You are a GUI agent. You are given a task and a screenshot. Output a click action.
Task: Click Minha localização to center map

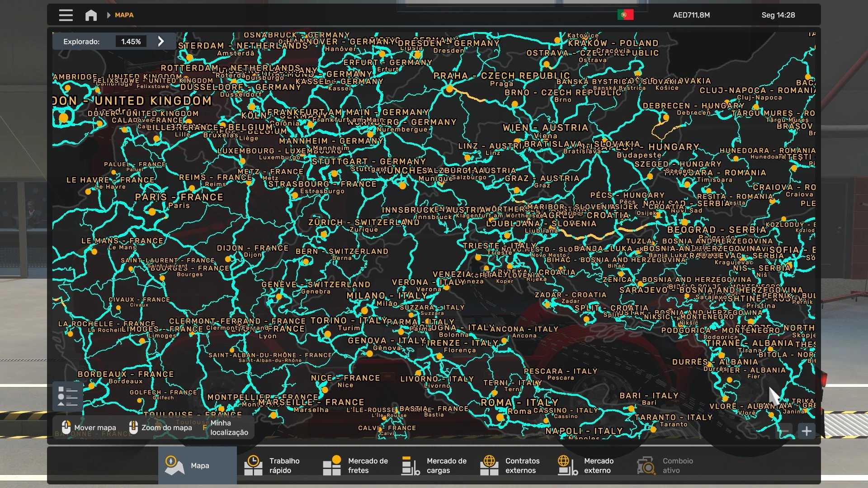pos(228,427)
